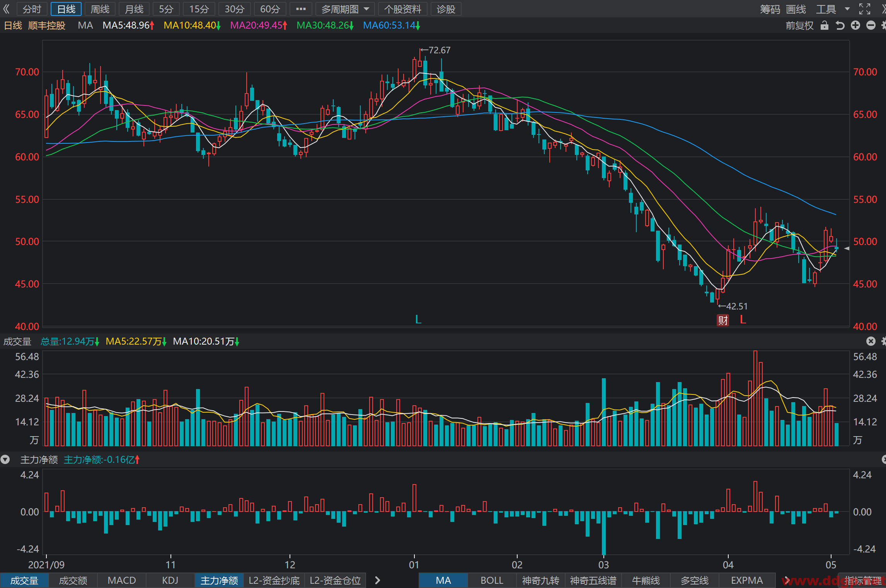Toggle the 筹码 chip distribution view
This screenshot has height=588, width=886.
pos(770,9)
